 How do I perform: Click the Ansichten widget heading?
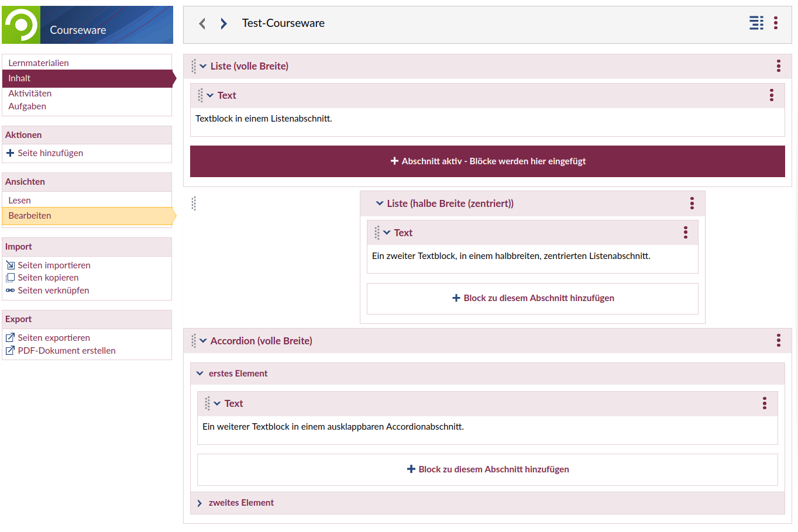(25, 182)
